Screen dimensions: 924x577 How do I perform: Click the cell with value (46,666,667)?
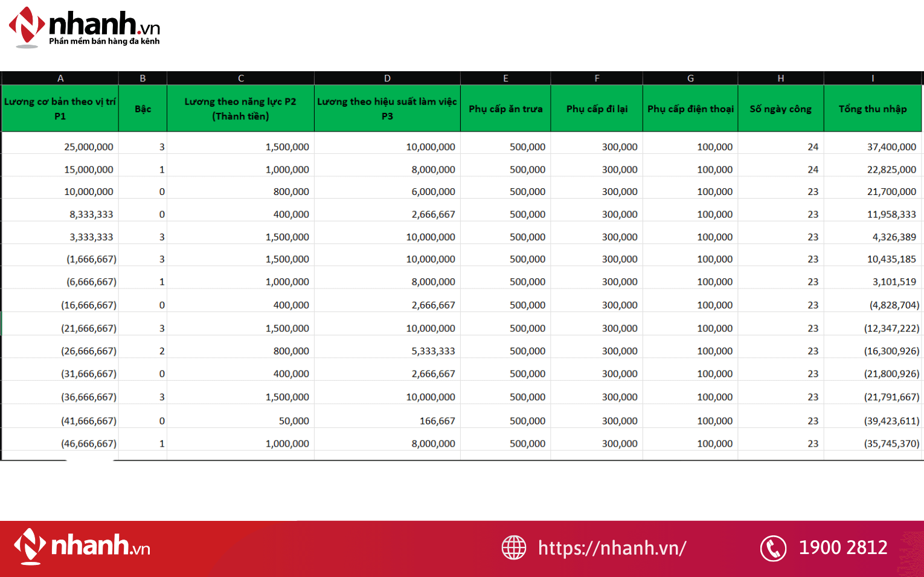coord(89,444)
